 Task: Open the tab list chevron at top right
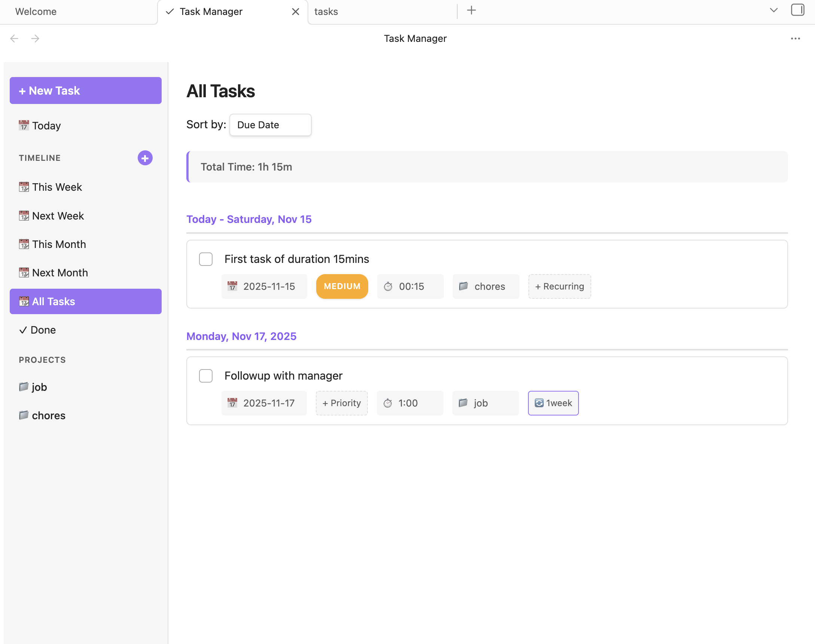[x=773, y=10]
